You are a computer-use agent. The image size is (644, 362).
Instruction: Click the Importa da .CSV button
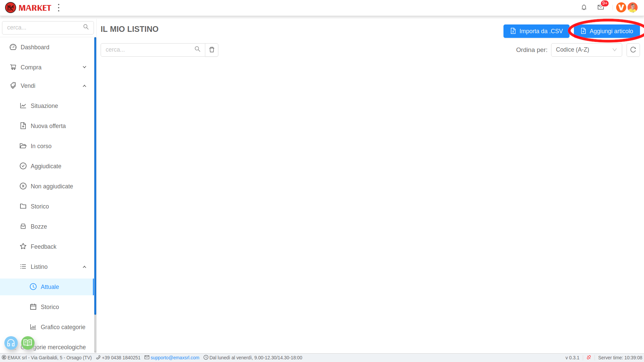[536, 31]
